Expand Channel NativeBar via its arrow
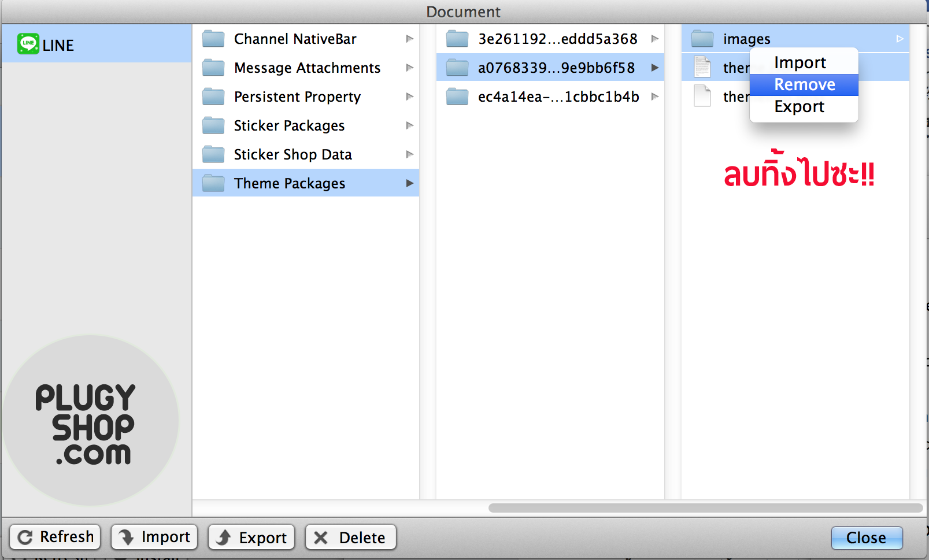 (410, 39)
